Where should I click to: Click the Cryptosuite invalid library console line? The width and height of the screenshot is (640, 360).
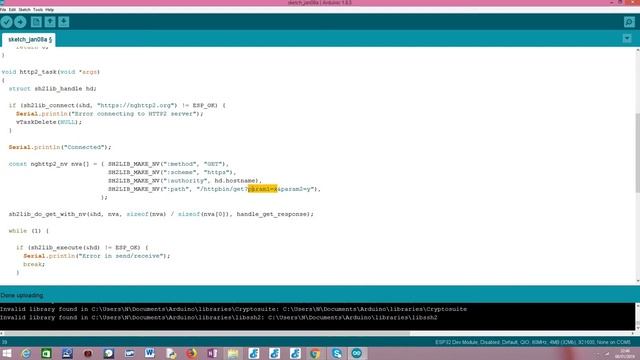click(233, 309)
